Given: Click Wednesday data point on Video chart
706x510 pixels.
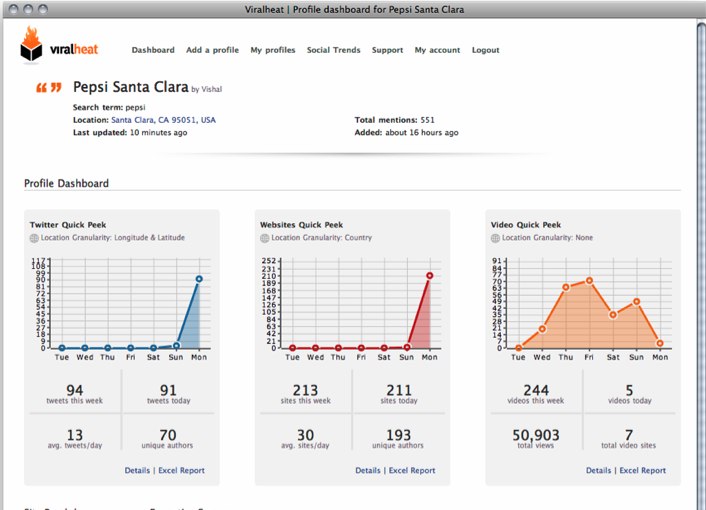Looking at the screenshot, I should point(542,329).
